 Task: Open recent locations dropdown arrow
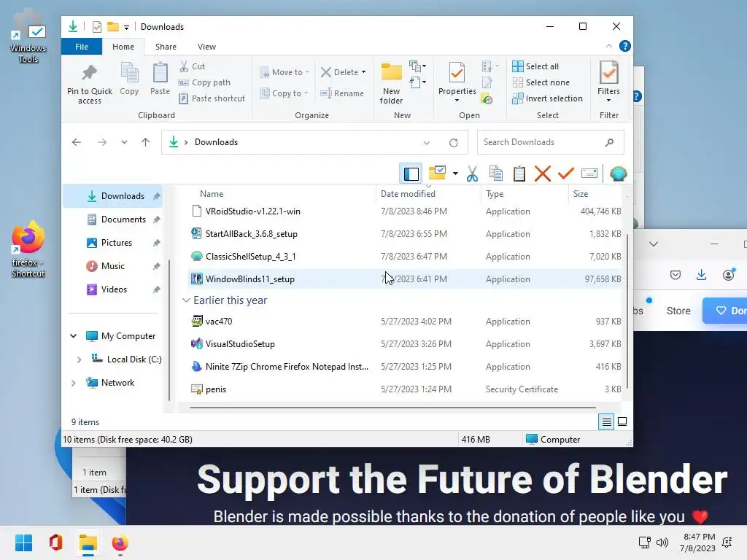(x=124, y=142)
